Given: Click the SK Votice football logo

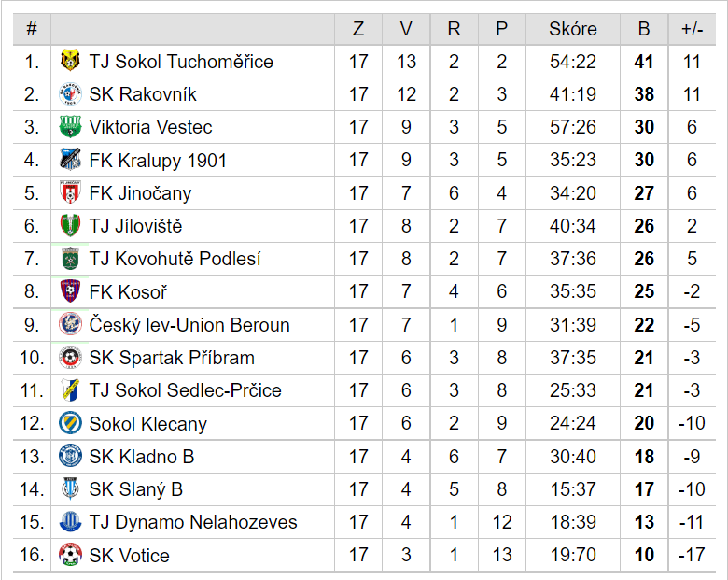Looking at the screenshot, I should (x=70, y=555).
